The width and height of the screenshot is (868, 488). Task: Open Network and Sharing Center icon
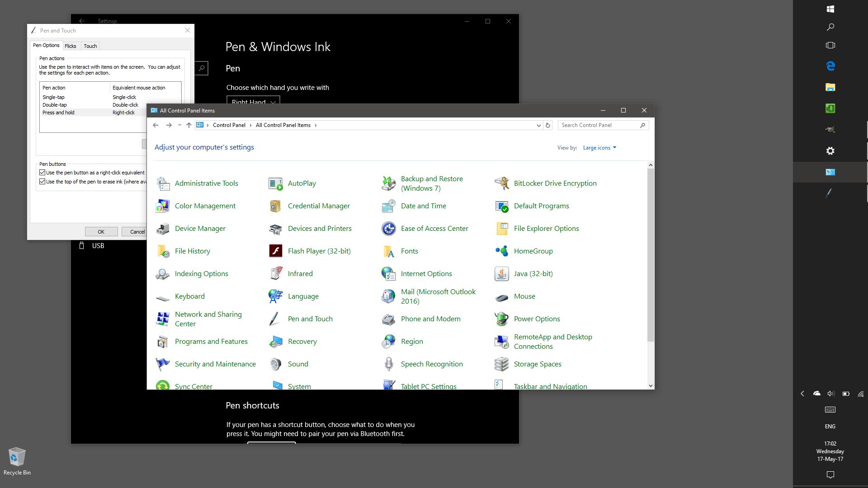[x=163, y=319]
